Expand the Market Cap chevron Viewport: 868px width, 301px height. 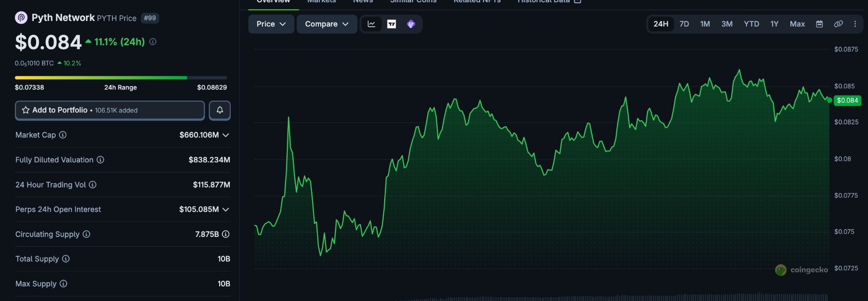pyautogui.click(x=226, y=135)
